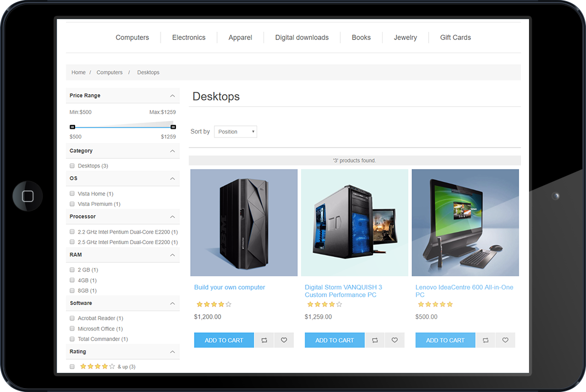
Task: Open the Electronics menu
Action: 189,37
